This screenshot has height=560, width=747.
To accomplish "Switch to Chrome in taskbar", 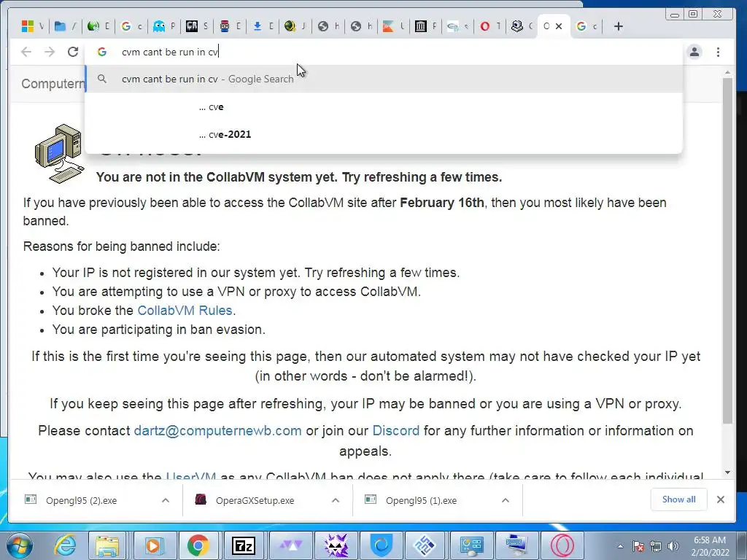I will pos(198,545).
